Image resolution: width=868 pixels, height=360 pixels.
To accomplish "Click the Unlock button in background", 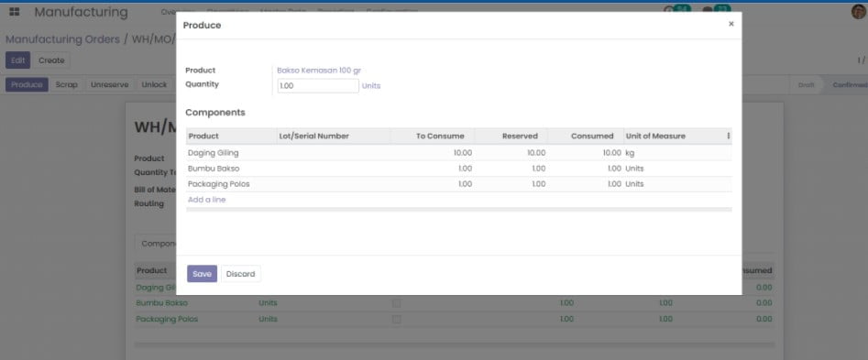I will (154, 84).
